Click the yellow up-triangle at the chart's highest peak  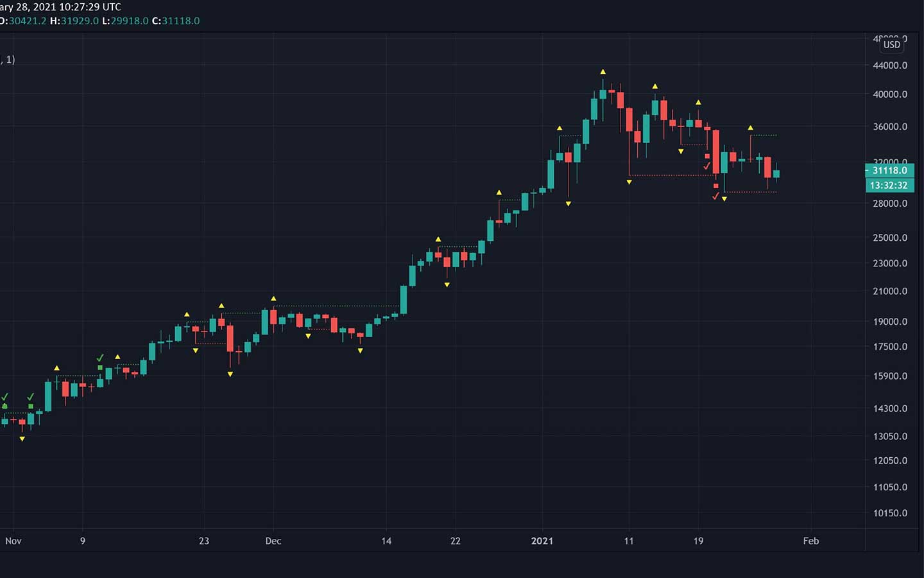(x=603, y=72)
